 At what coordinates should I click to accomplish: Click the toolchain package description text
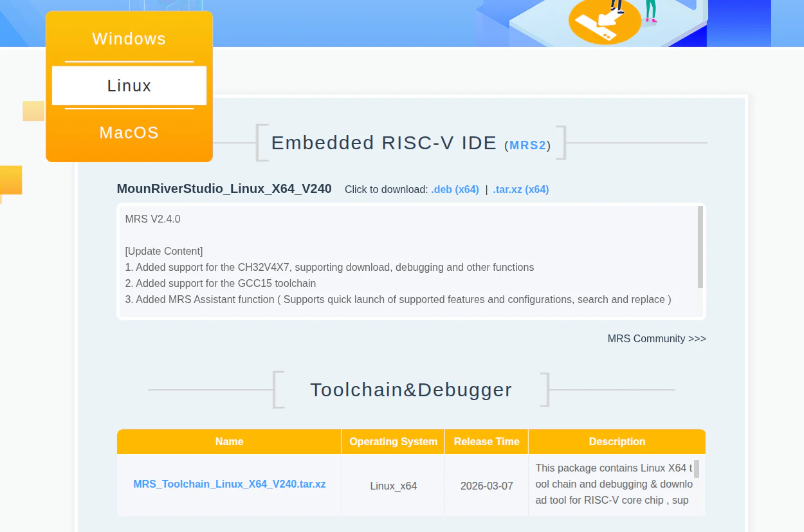[614, 484]
